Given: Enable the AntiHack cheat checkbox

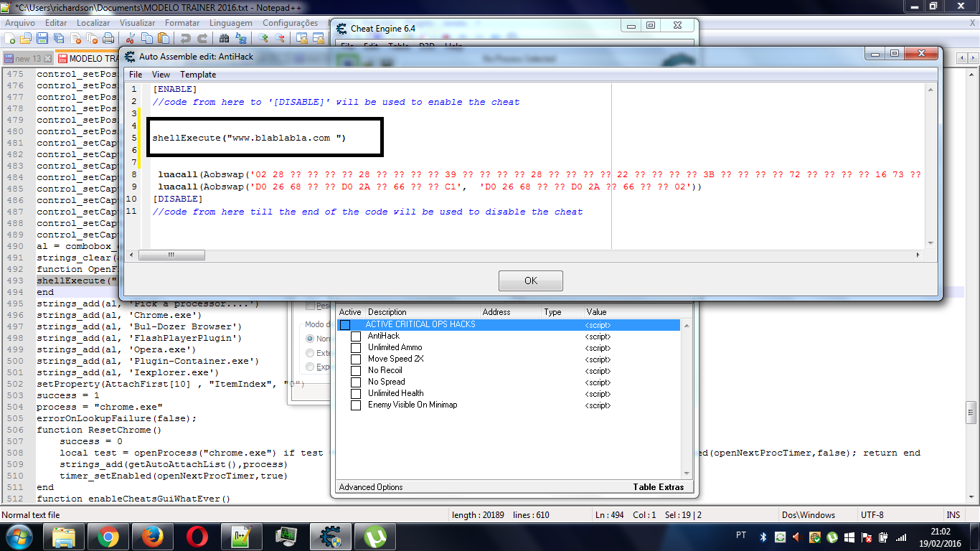Looking at the screenshot, I should pyautogui.click(x=356, y=336).
